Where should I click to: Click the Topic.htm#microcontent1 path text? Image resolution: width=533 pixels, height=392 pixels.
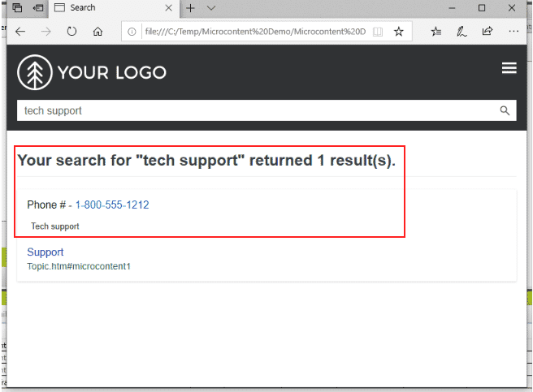(x=79, y=266)
